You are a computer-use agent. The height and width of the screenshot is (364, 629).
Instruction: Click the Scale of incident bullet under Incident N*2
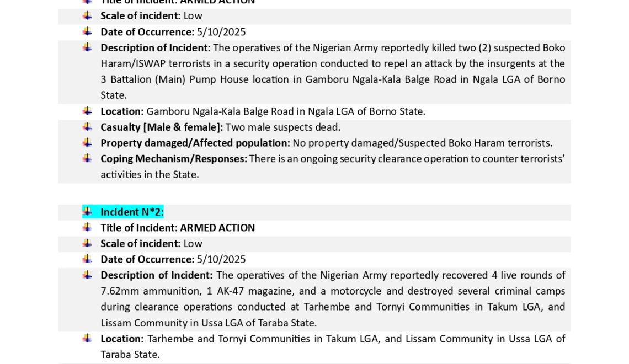coord(87,243)
